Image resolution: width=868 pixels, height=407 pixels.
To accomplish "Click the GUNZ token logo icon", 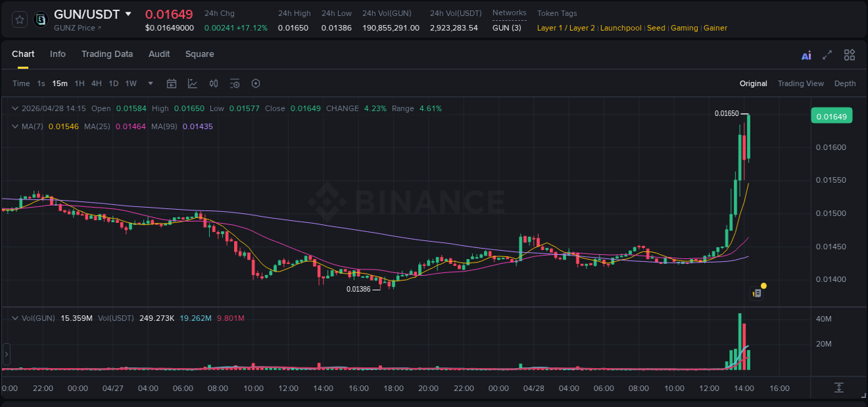I will (x=41, y=19).
